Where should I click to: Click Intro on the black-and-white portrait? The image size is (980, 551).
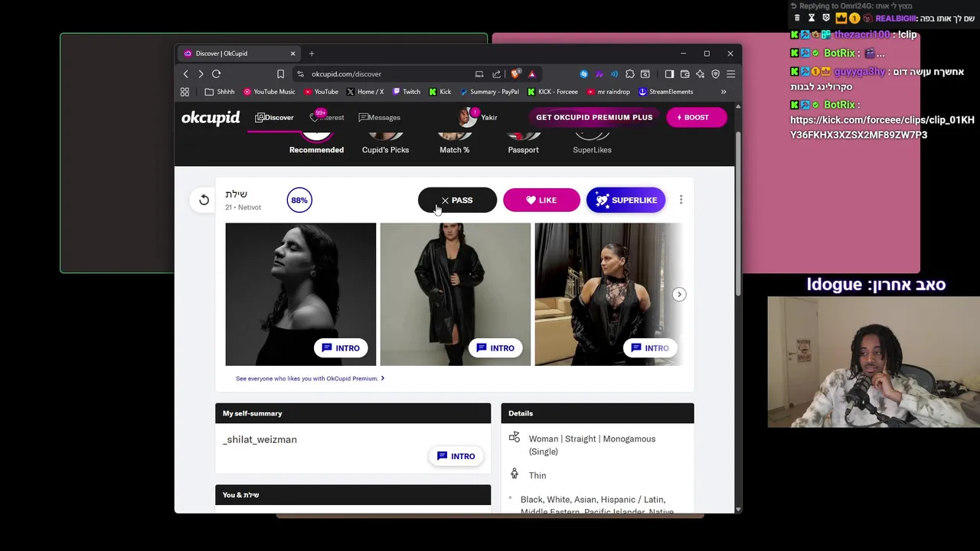[x=340, y=348]
